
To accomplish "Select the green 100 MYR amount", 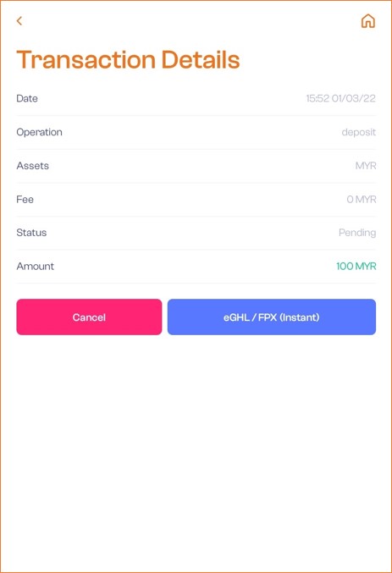I will tap(356, 266).
